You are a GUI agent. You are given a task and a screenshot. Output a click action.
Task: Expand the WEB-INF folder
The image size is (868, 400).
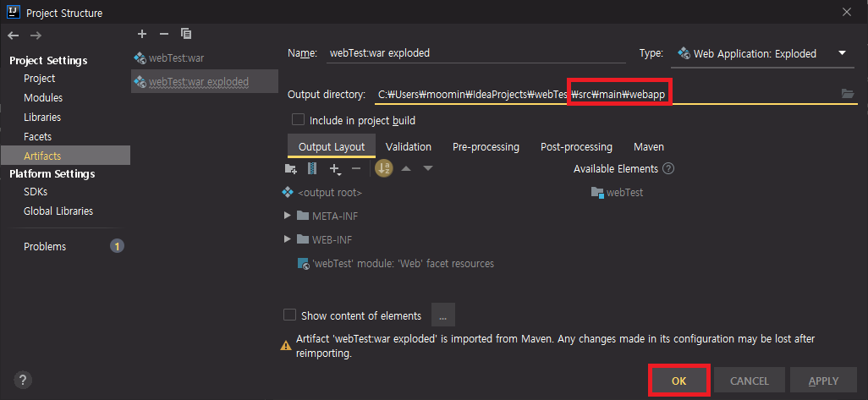point(287,239)
